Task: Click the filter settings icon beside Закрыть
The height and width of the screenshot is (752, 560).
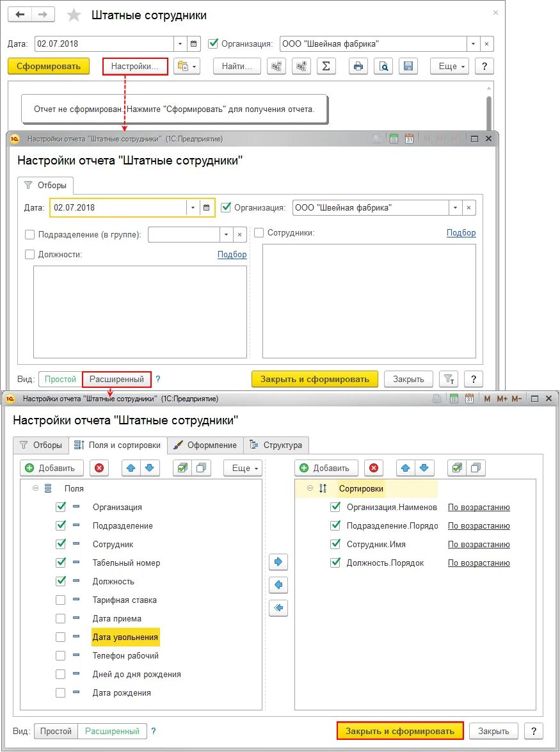Action: pos(449,379)
